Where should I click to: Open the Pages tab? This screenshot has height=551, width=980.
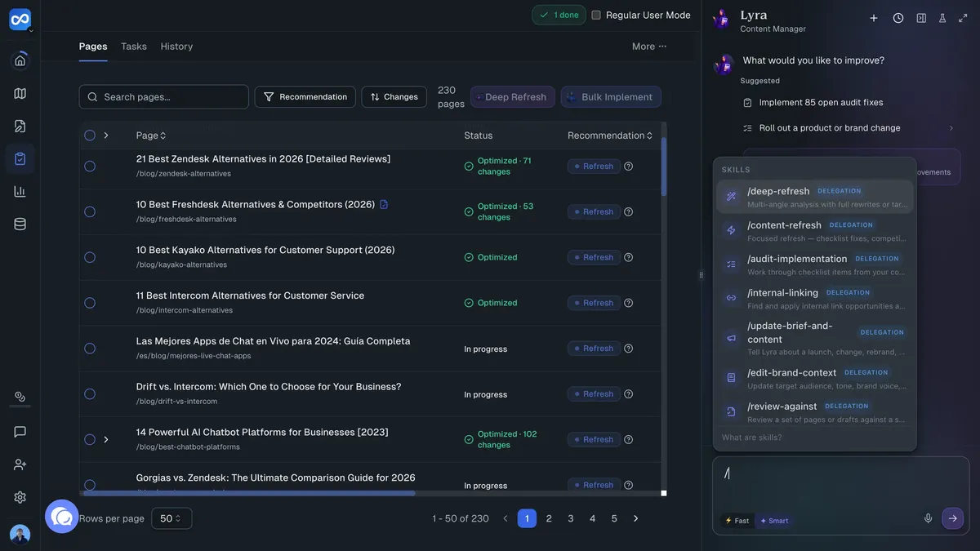tap(93, 47)
